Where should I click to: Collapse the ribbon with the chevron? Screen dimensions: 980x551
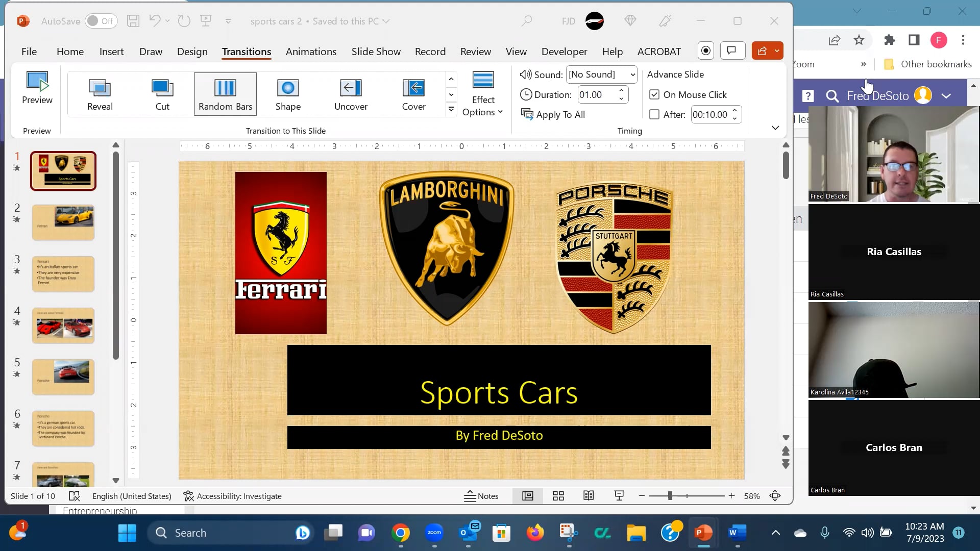click(x=775, y=128)
